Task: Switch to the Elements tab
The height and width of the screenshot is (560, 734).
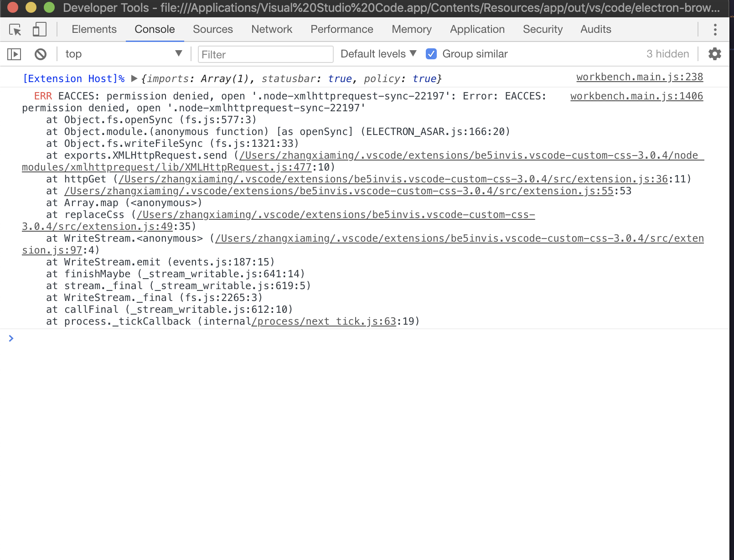Action: 93,29
